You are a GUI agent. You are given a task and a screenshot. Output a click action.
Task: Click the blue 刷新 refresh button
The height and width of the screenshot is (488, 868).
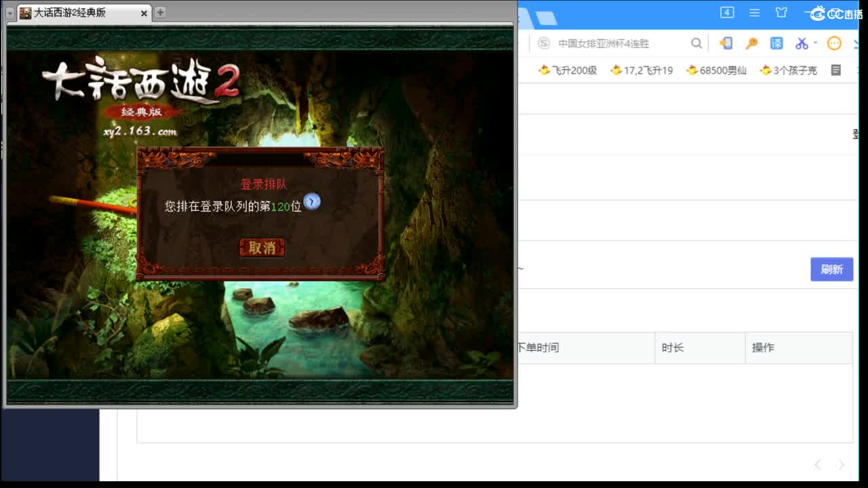pos(832,269)
